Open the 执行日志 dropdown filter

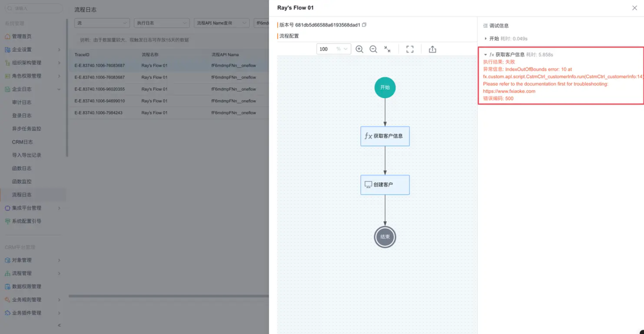(161, 23)
